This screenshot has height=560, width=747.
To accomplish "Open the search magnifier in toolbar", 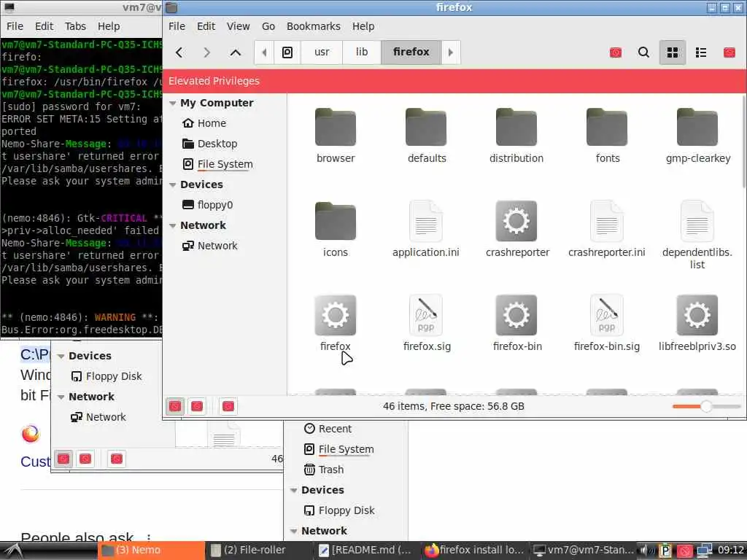I will tap(643, 52).
